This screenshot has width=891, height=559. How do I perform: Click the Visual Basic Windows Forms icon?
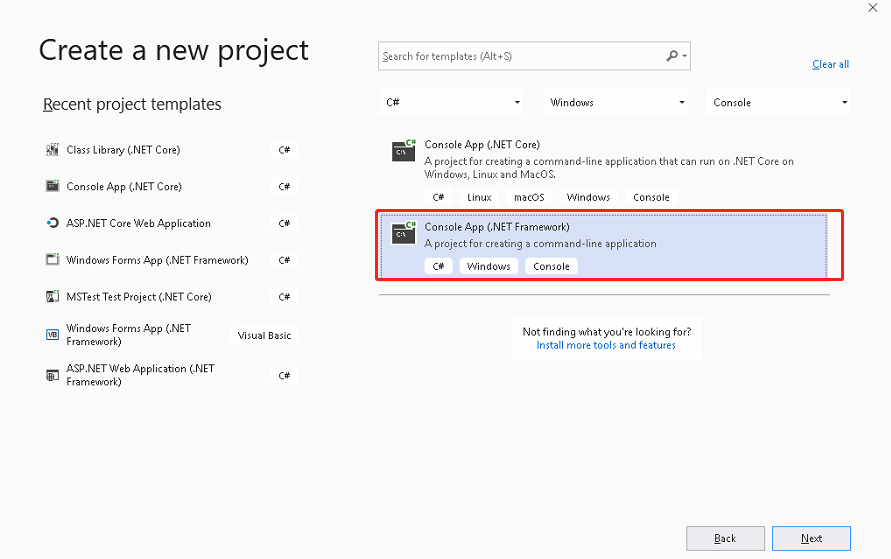(x=53, y=335)
